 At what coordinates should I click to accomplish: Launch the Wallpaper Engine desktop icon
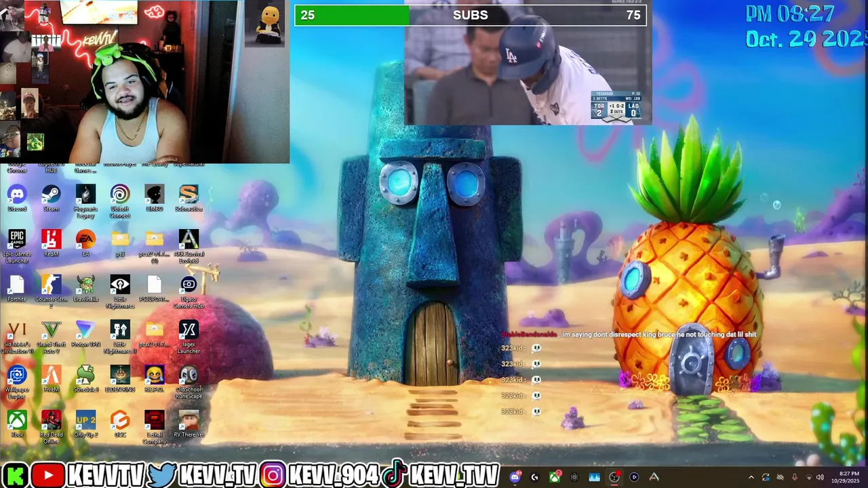click(x=17, y=383)
